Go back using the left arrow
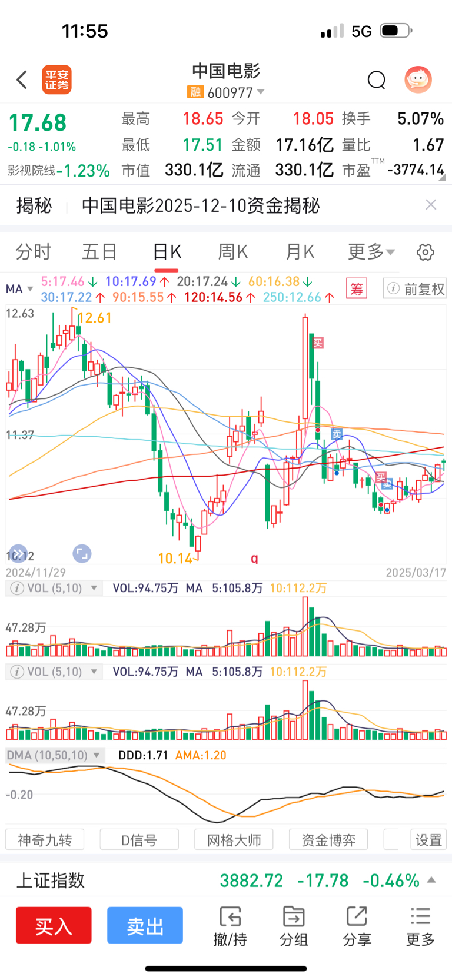This screenshot has width=452, height=980. 22,79
